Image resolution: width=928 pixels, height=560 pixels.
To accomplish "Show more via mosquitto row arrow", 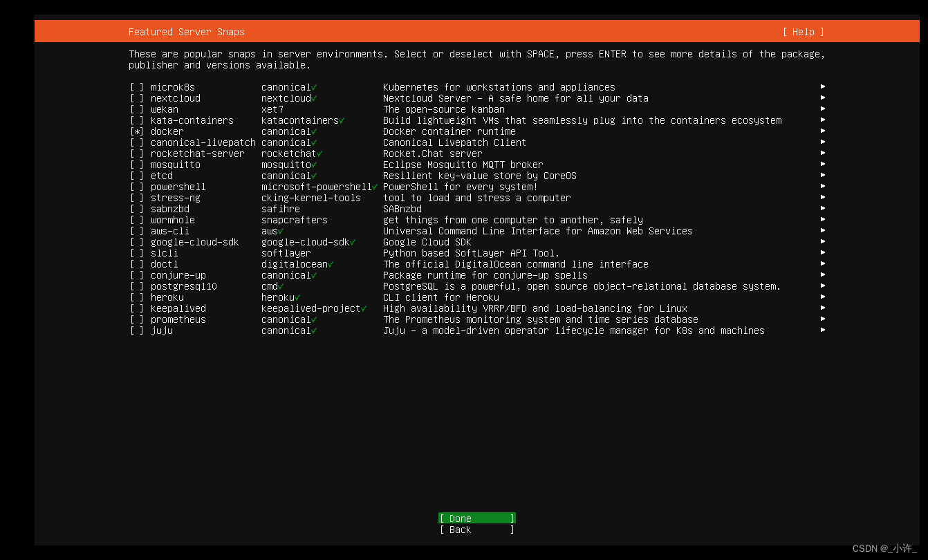I will coord(823,165).
